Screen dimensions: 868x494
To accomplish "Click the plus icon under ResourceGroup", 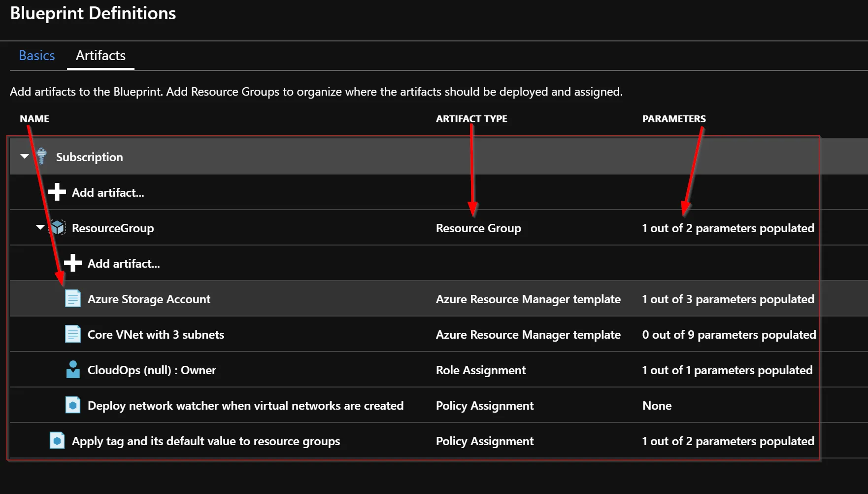I will click(x=73, y=263).
